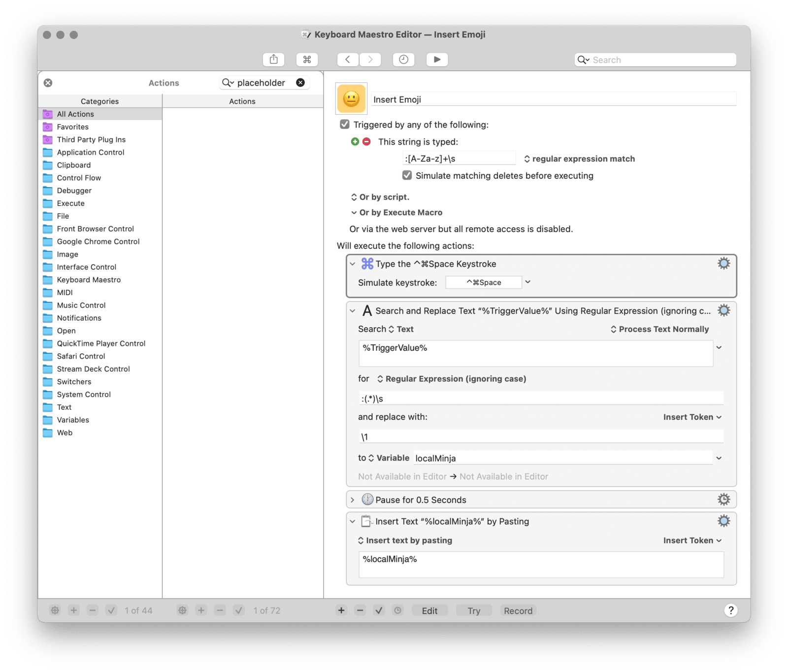This screenshot has width=788, height=672.
Task: Close the Actions panel with its X icon
Action: pyautogui.click(x=48, y=83)
